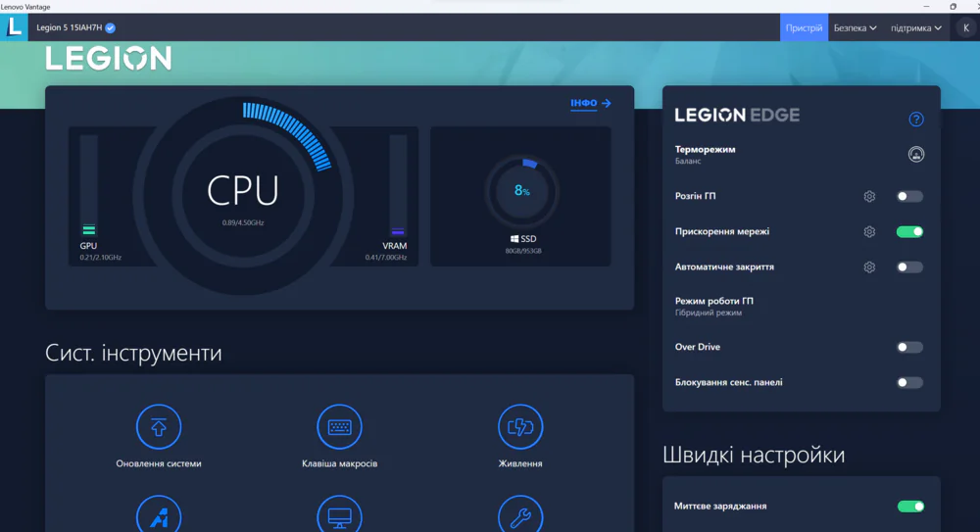Click the LEGION banner logo
980x532 pixels.
[x=108, y=59]
